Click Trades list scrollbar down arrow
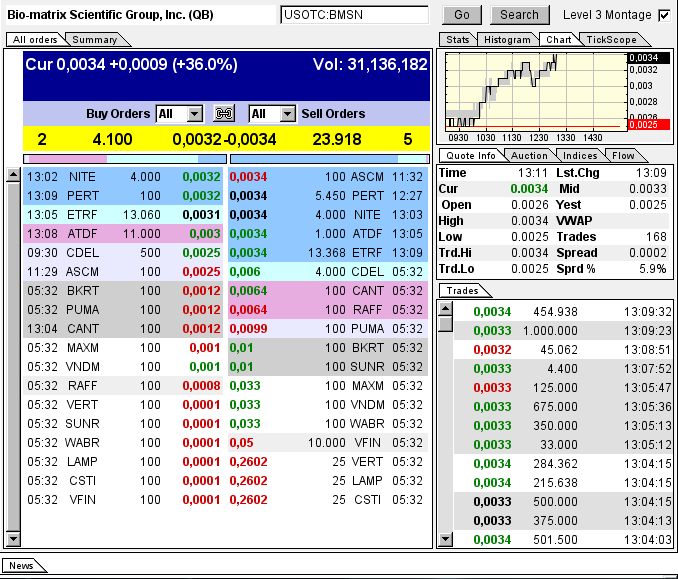Viewport: 678px width, 579px height. pos(445,539)
